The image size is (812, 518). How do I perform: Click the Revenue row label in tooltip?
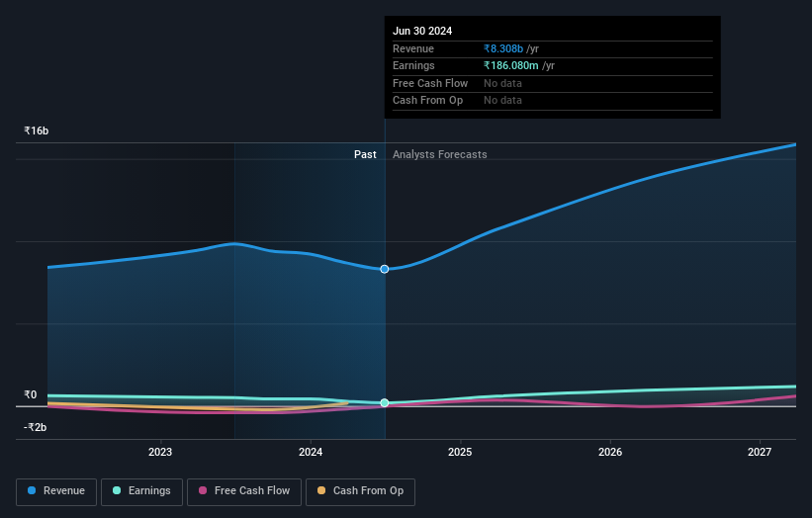pos(413,48)
